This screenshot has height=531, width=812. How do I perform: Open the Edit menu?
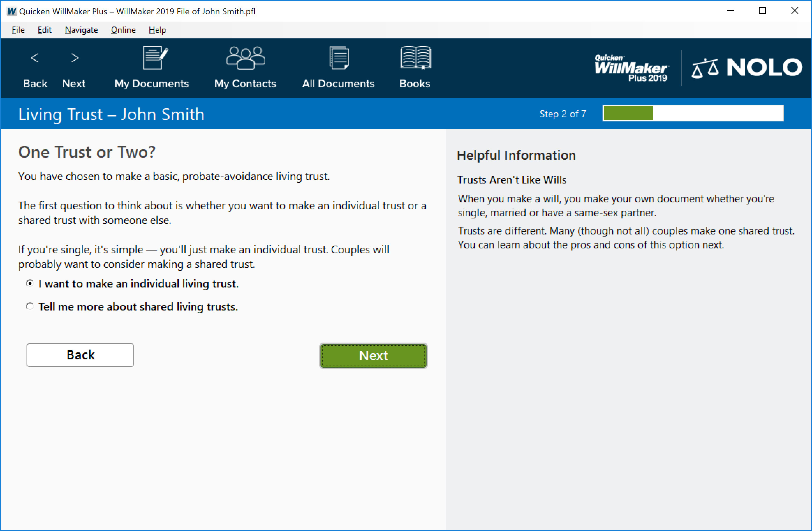(44, 30)
